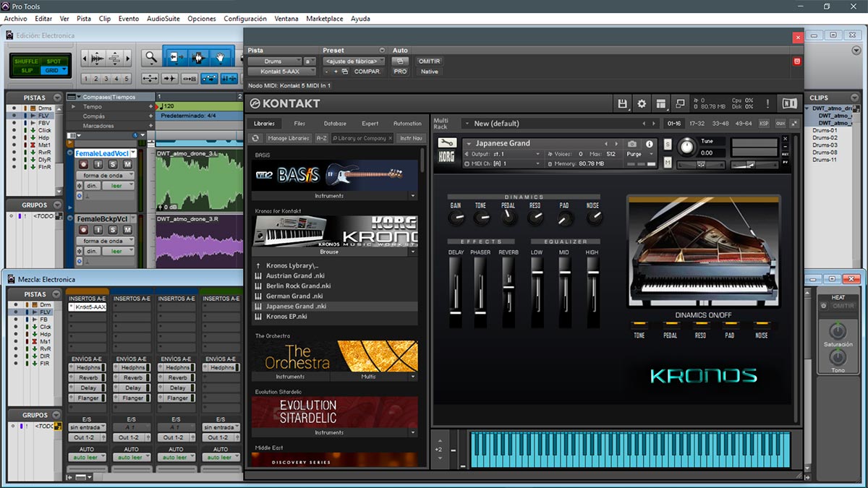Click the Browse button under Kronos library

[329, 252]
